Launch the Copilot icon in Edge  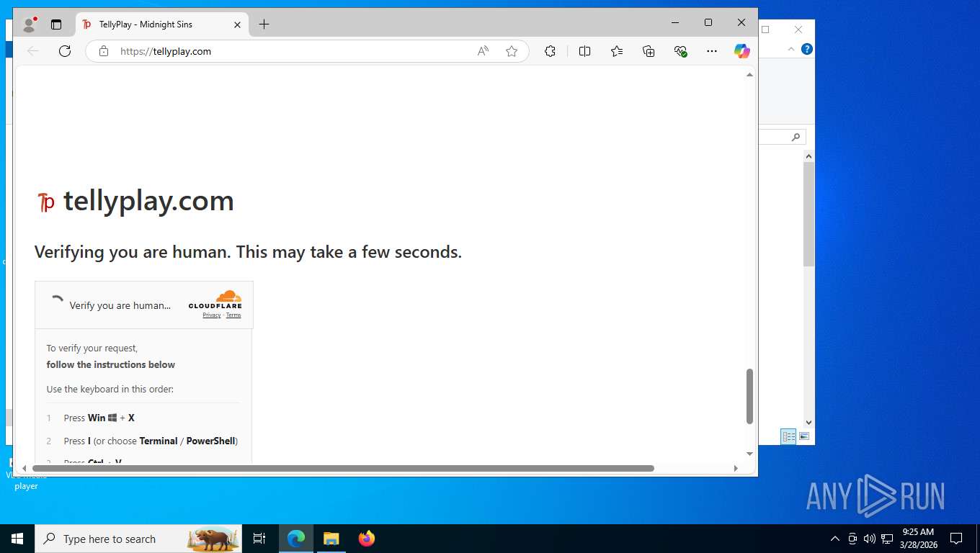[x=742, y=51]
